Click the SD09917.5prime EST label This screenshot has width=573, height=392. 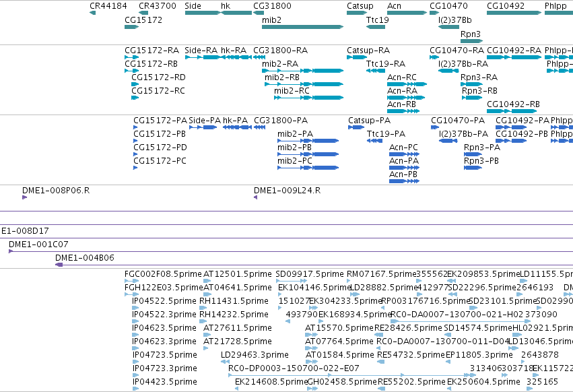pos(310,274)
